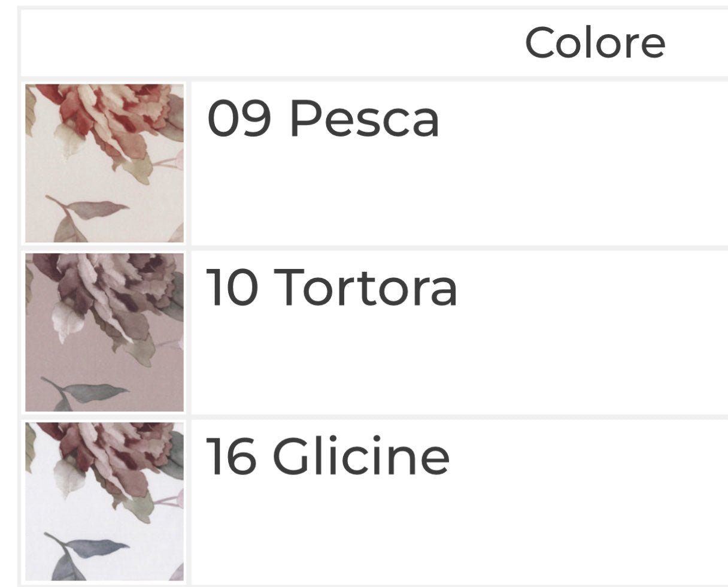Click the number 10 in the second row
The height and width of the screenshot is (587, 728).
point(232,288)
